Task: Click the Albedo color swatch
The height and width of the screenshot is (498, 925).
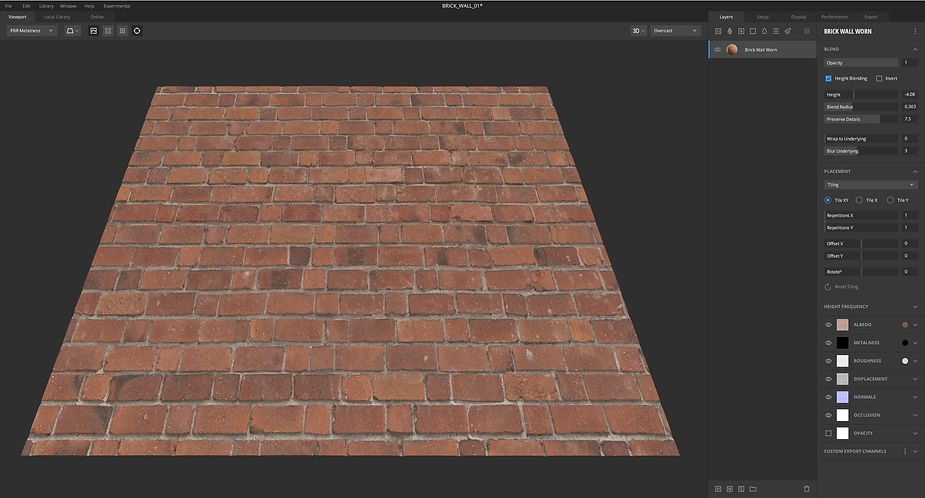Action: (842, 325)
